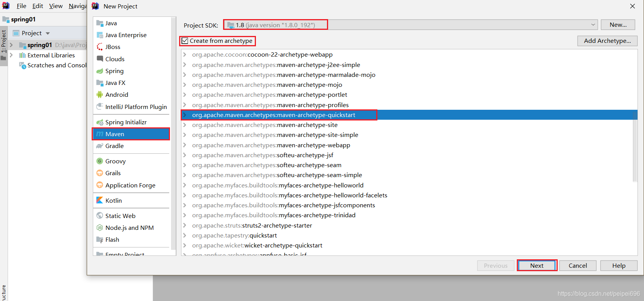This screenshot has width=644, height=301.
Task: Expand the struts2-archetype-starter node
Action: (185, 225)
